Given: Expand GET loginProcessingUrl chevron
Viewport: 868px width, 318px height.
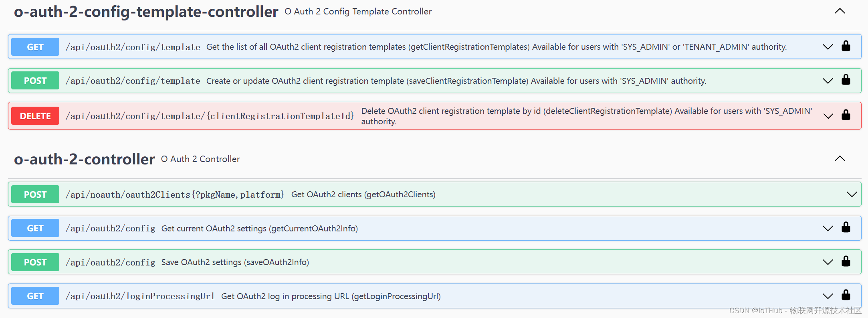Looking at the screenshot, I should tap(828, 296).
